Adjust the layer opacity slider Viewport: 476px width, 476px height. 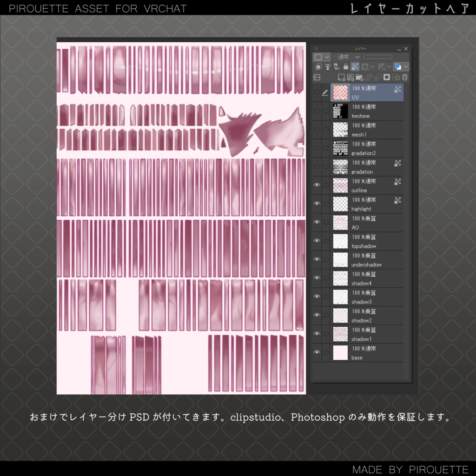(378, 57)
